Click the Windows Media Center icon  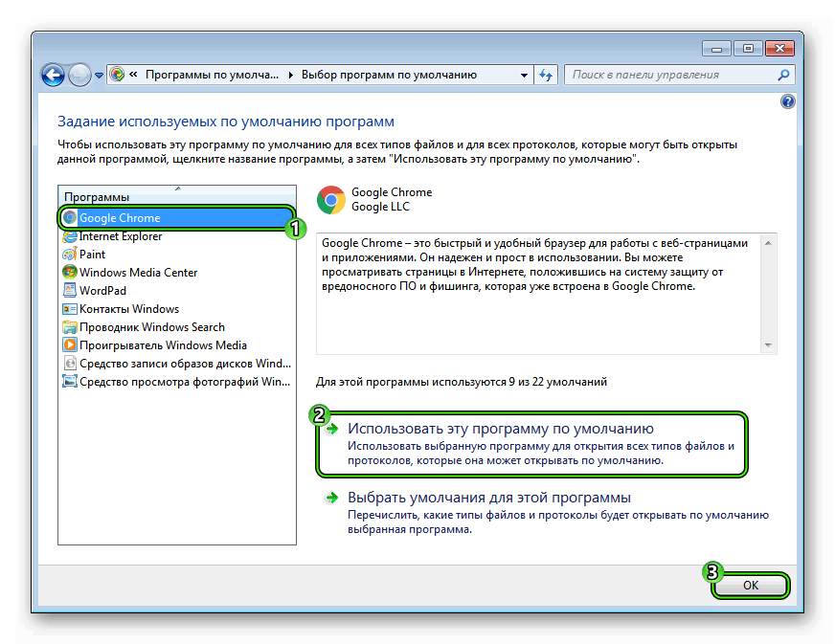click(x=70, y=272)
